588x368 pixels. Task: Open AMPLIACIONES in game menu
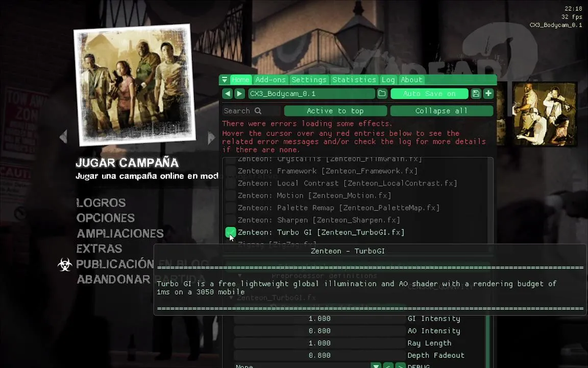(x=120, y=234)
